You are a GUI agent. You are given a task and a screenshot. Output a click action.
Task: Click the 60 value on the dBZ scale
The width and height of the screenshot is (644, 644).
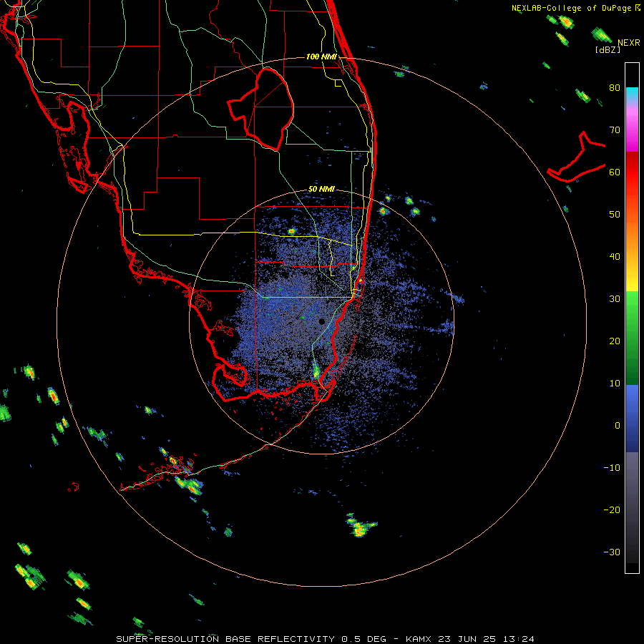(x=615, y=172)
